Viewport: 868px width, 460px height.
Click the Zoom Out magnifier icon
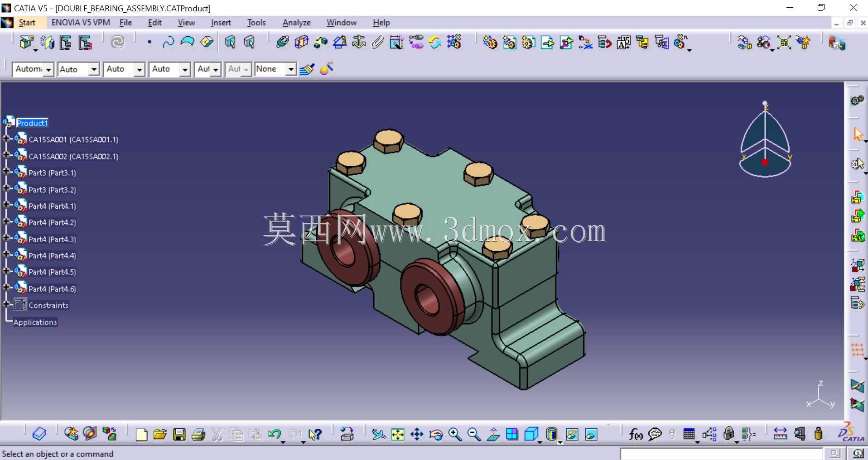[x=474, y=435]
